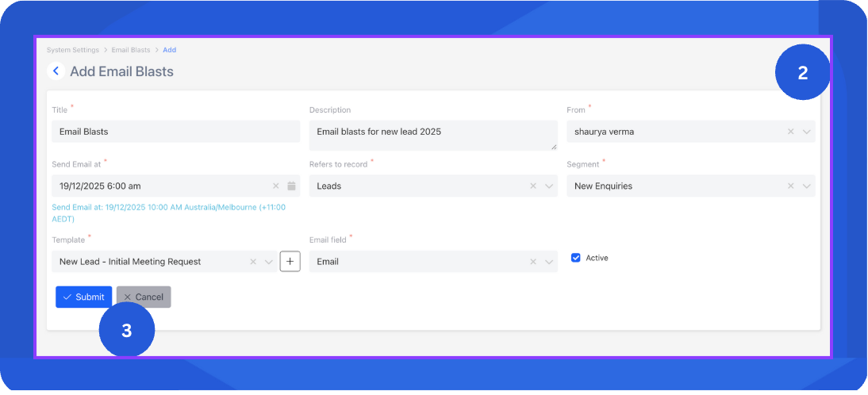This screenshot has width=868, height=395.
Task: Clear the Email field selection
Action: (x=533, y=262)
